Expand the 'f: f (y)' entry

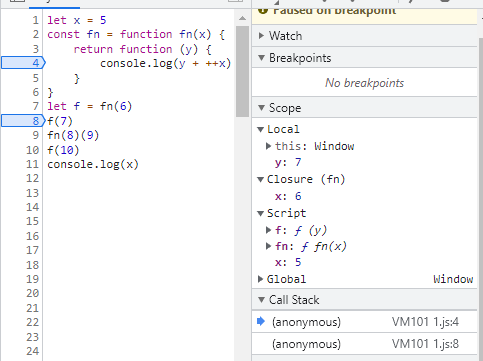pyautogui.click(x=268, y=230)
